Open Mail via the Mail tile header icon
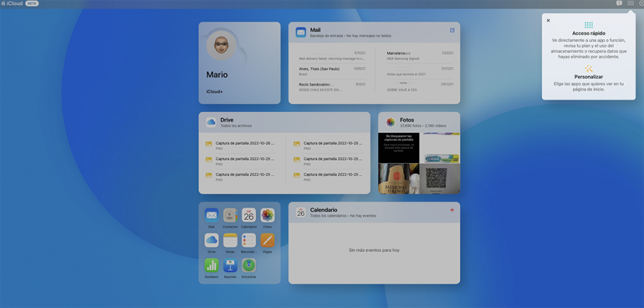Viewport: 644px width, 308px height. pyautogui.click(x=301, y=33)
